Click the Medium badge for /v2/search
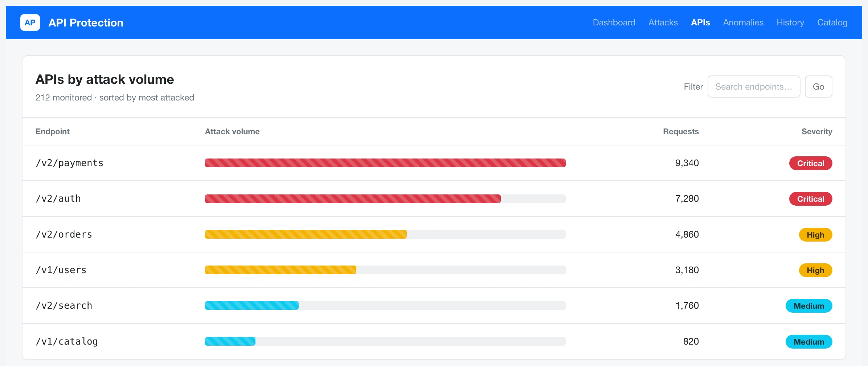 click(808, 306)
